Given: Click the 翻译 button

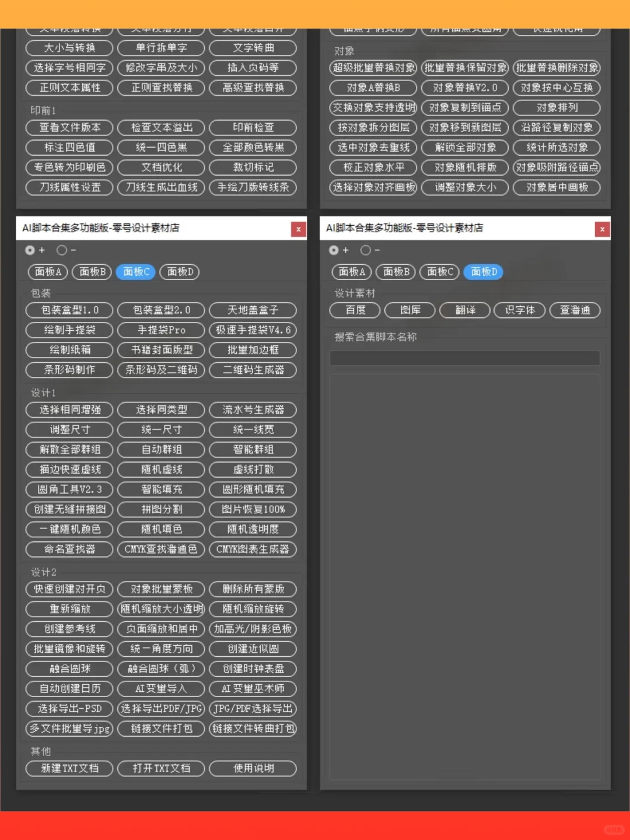Looking at the screenshot, I should coord(465,310).
